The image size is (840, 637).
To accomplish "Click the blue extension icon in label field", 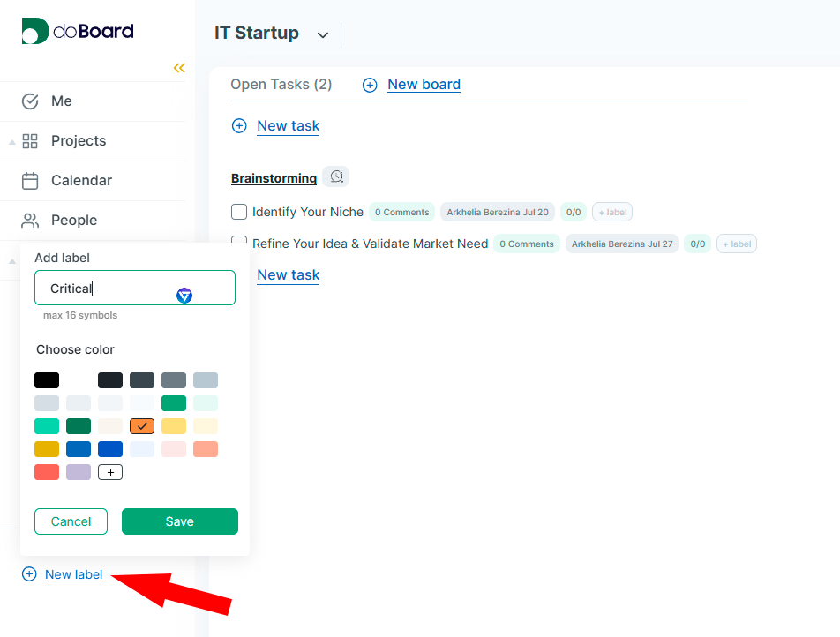I will pos(184,296).
